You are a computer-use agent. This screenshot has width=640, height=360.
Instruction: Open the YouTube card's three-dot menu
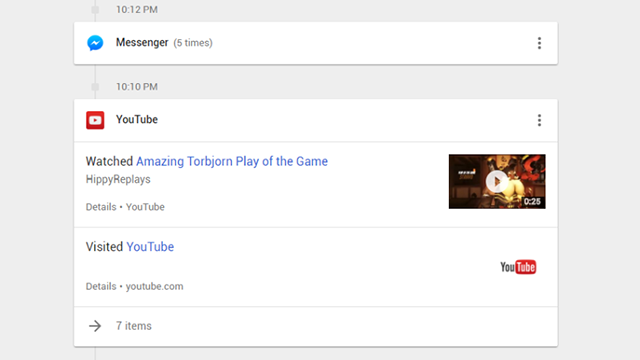(x=539, y=120)
